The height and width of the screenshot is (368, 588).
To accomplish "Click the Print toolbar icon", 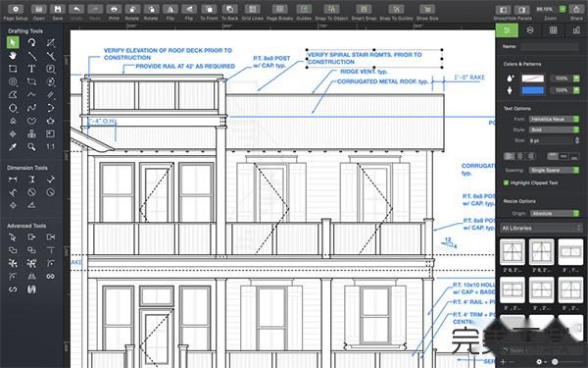I will [x=114, y=9].
